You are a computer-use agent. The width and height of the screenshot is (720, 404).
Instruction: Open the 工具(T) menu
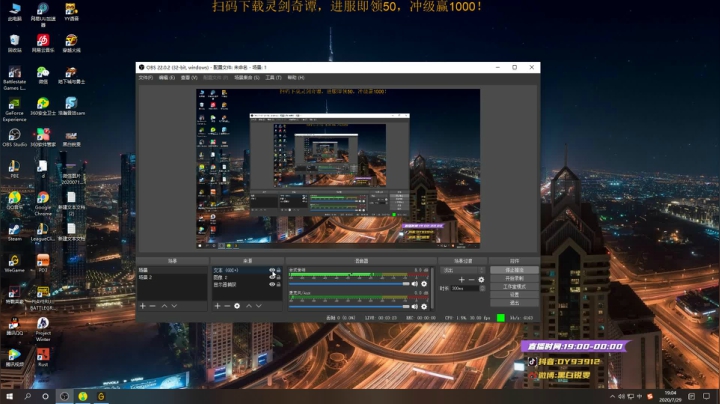pos(273,78)
